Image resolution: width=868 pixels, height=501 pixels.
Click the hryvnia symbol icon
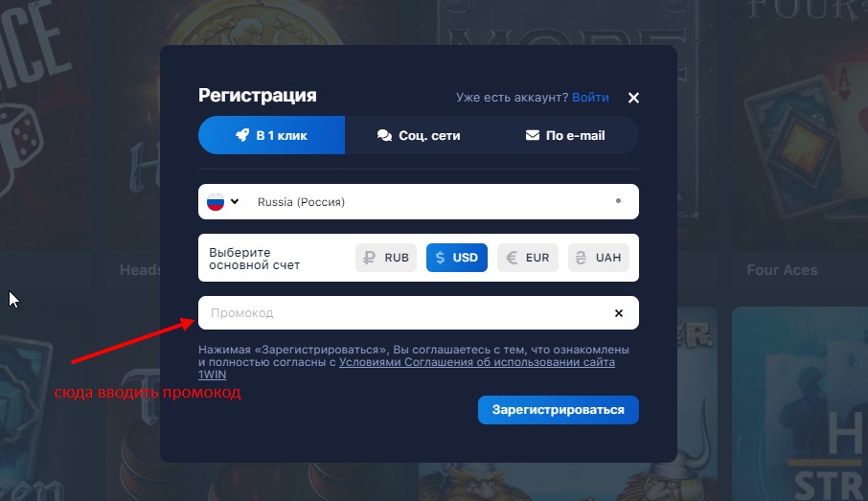point(581,258)
